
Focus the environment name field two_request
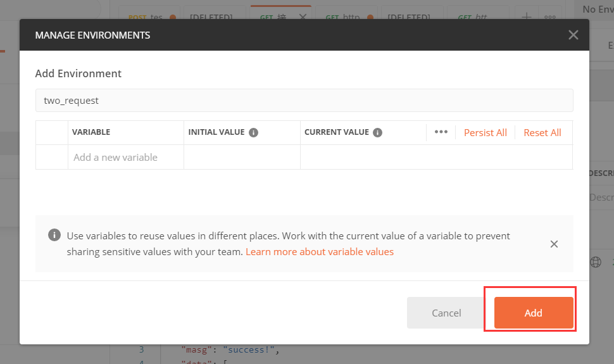click(x=304, y=100)
